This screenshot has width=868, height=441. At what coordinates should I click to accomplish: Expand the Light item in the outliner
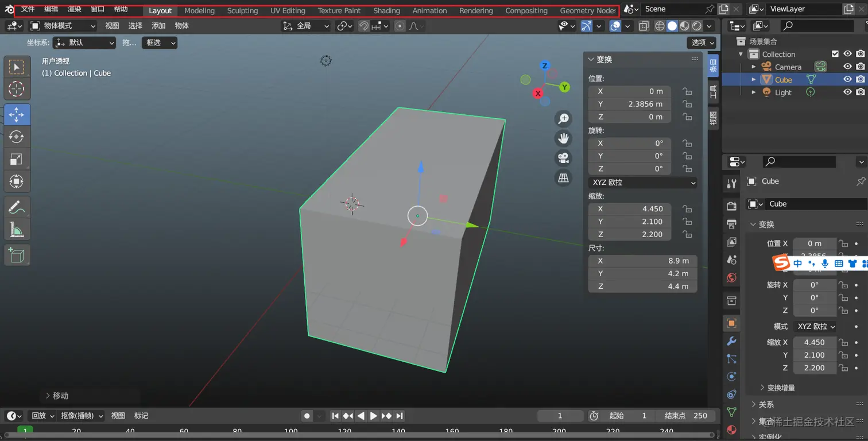(x=754, y=92)
